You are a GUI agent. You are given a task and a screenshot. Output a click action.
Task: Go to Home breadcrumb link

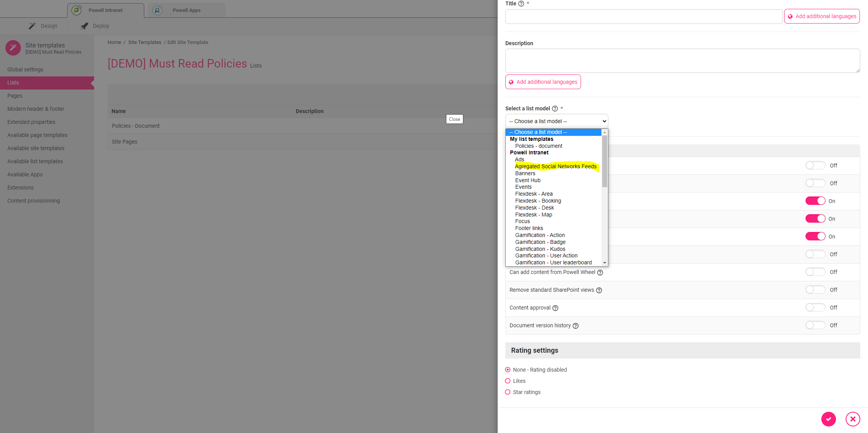click(x=114, y=42)
